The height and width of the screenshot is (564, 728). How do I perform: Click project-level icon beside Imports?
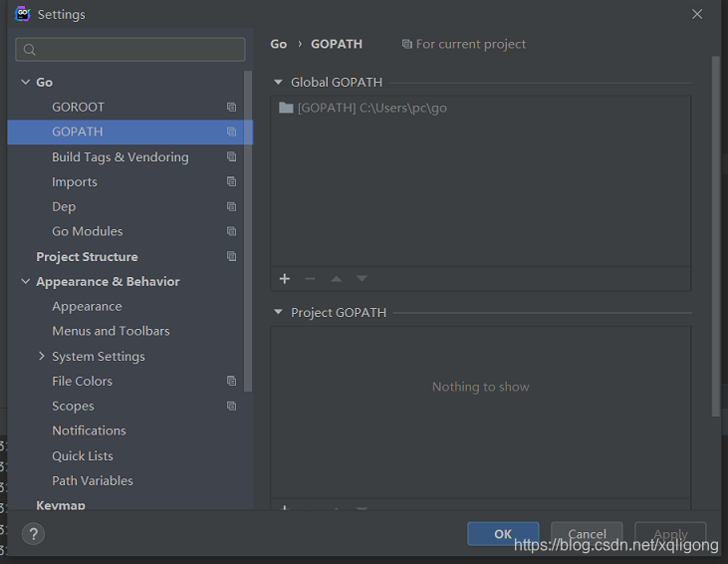coord(231,181)
